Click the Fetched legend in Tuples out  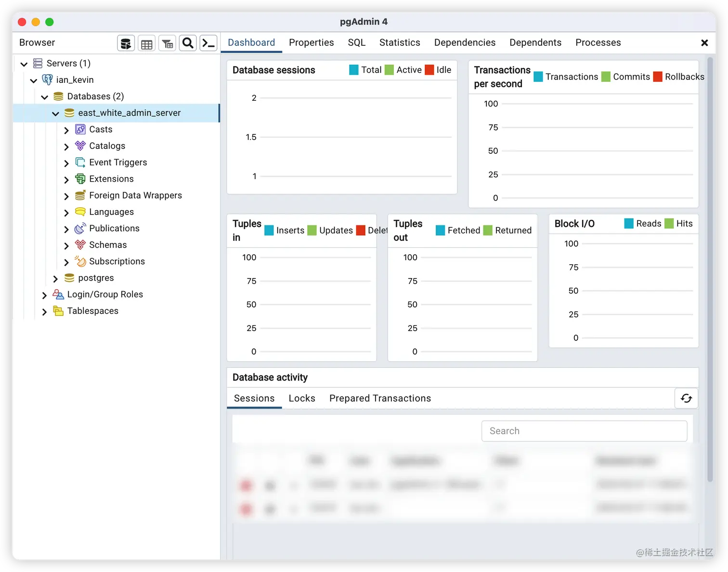(458, 230)
